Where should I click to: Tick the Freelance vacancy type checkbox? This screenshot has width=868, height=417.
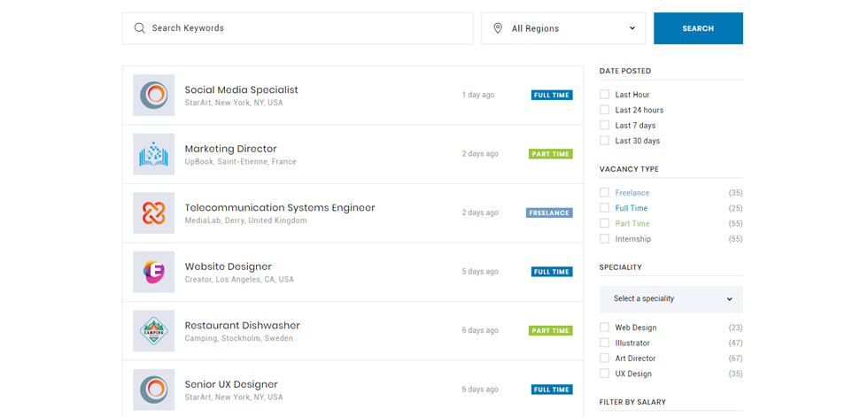point(604,192)
